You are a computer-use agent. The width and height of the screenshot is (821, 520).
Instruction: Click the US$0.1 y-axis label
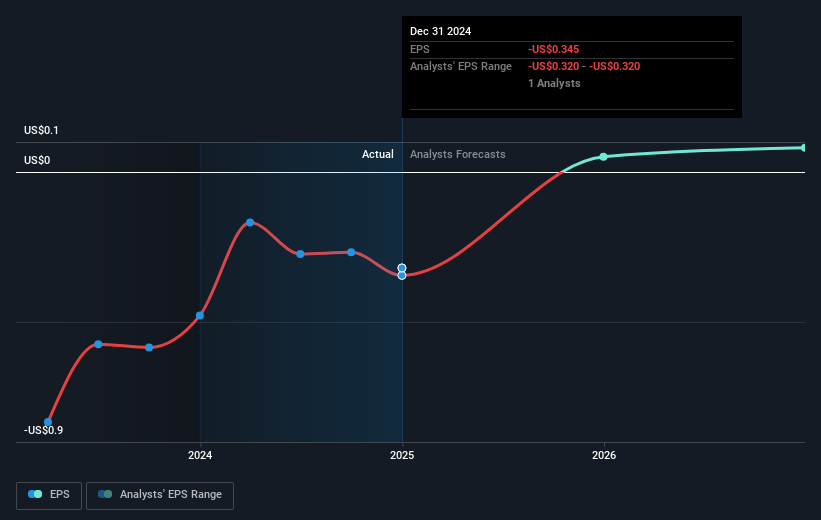(x=41, y=130)
